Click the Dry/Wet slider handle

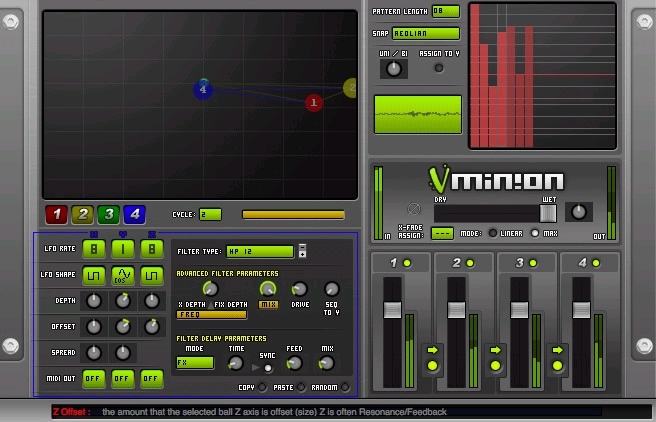tap(548, 214)
